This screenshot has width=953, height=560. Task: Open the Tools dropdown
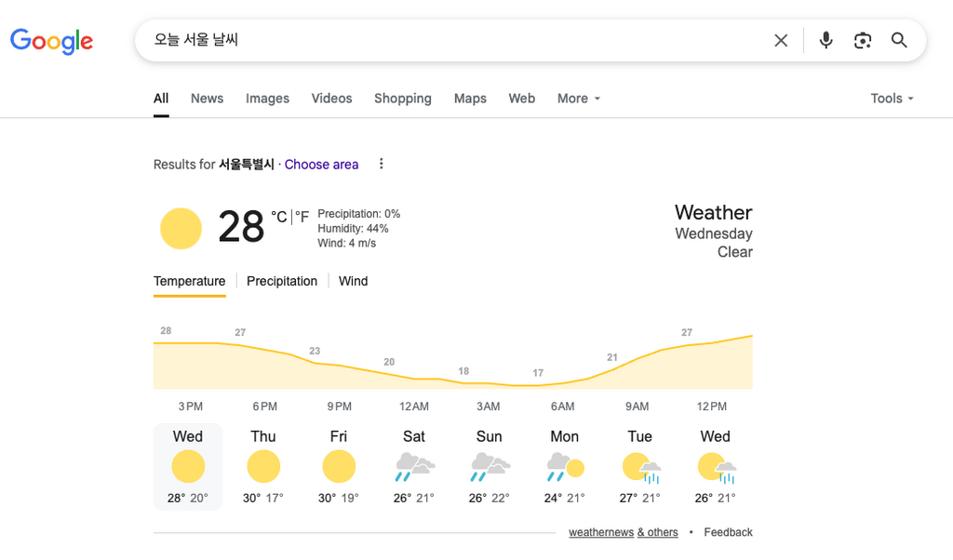coord(892,99)
